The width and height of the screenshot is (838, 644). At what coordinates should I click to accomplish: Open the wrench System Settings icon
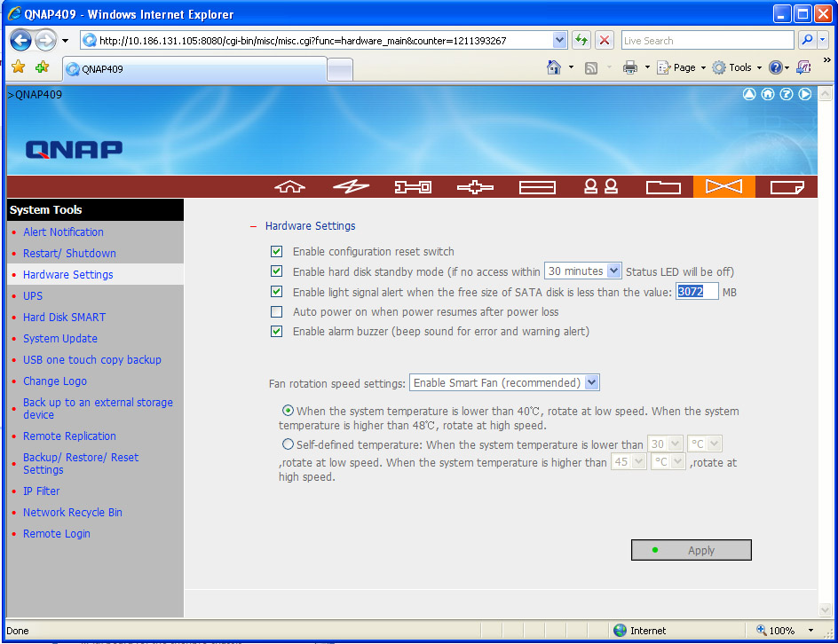pyautogui.click(x=413, y=187)
